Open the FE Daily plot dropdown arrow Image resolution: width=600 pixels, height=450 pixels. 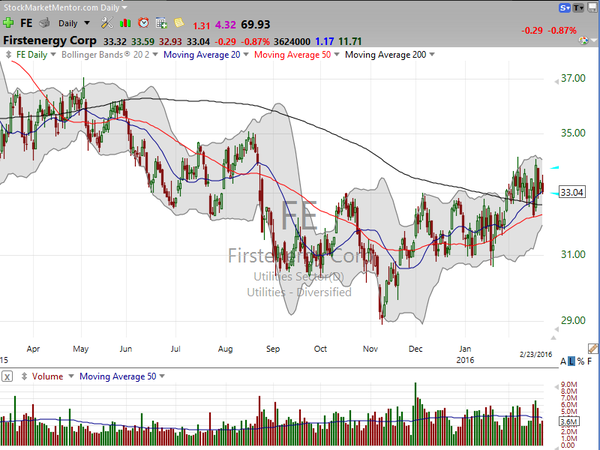click(53, 55)
